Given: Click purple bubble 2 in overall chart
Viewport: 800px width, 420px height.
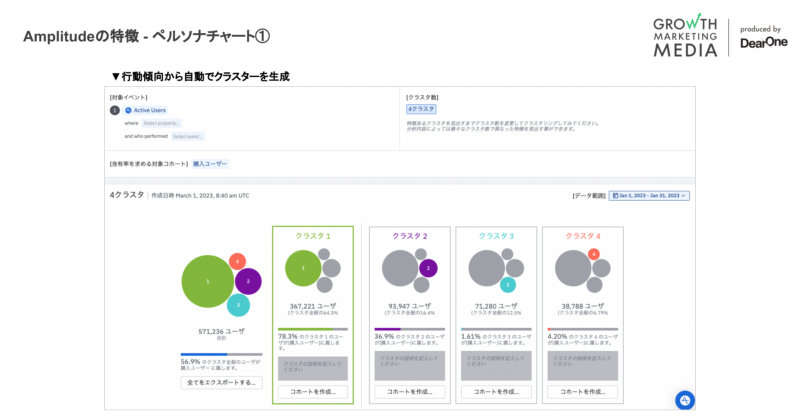Looking at the screenshot, I should tap(248, 281).
